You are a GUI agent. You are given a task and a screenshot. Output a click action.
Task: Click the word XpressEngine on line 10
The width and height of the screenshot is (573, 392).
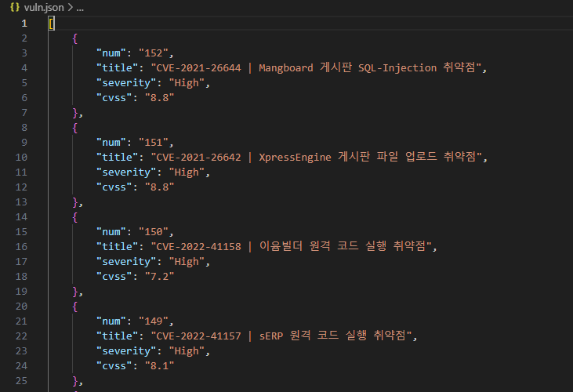click(x=295, y=158)
